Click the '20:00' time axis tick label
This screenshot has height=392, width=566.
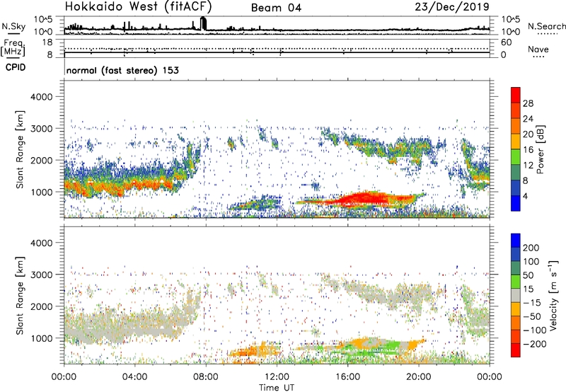[x=419, y=377]
